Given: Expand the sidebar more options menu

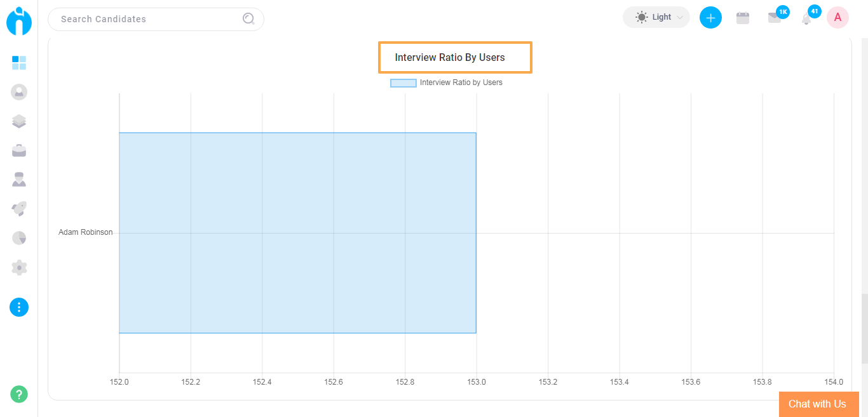Looking at the screenshot, I should point(19,307).
